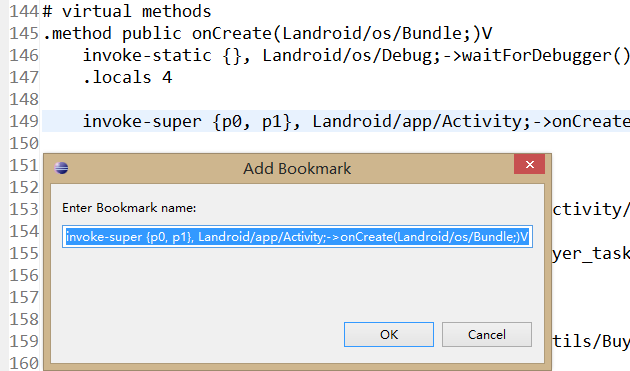Click line number 147 in the gutter
This screenshot has height=371, width=630.
[x=24, y=77]
